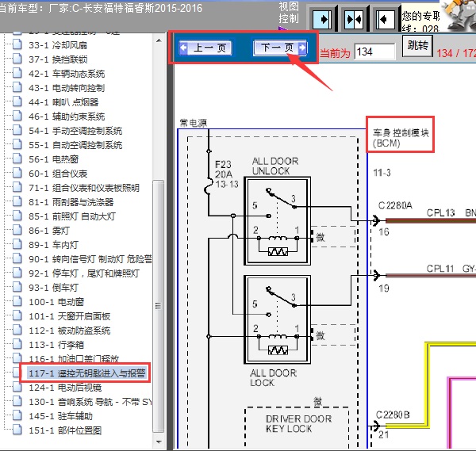This screenshot has width=476, height=451.
Task: Select 43-1 电动转向控制 entry
Action: pyautogui.click(x=67, y=88)
